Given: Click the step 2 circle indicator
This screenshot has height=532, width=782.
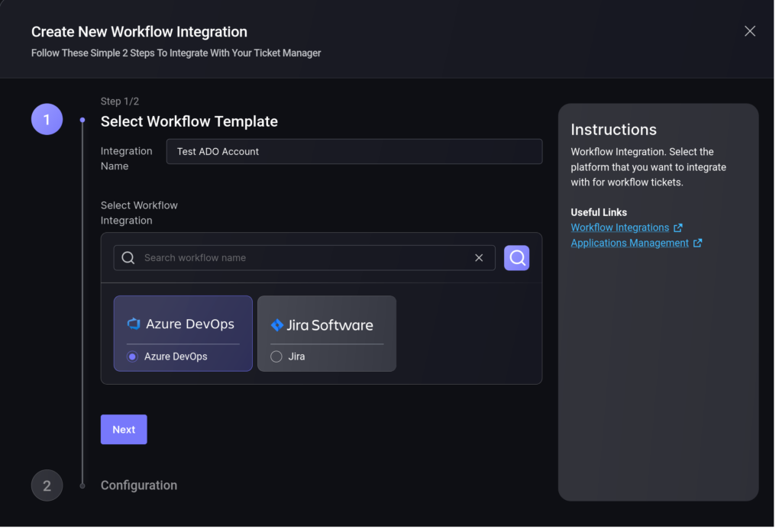Looking at the screenshot, I should (47, 485).
